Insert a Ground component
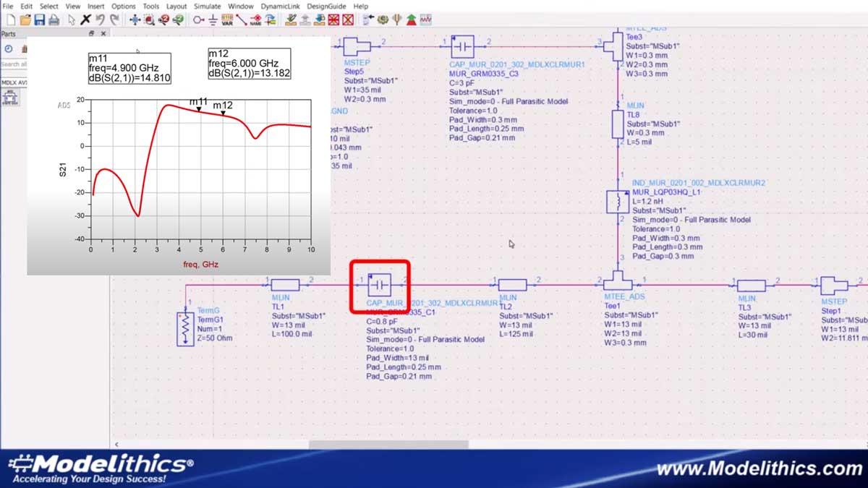The image size is (868, 488). (x=213, y=20)
